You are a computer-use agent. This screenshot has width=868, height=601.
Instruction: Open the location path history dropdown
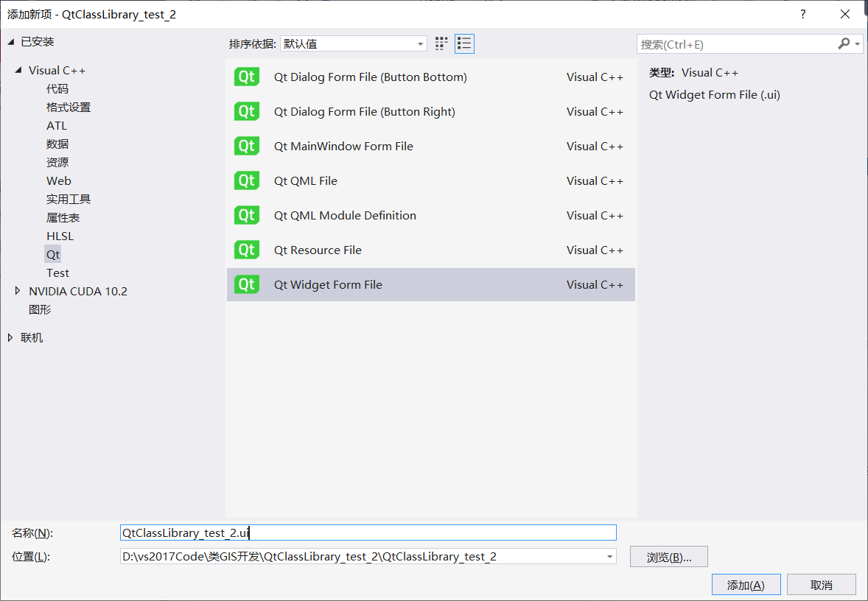click(610, 556)
